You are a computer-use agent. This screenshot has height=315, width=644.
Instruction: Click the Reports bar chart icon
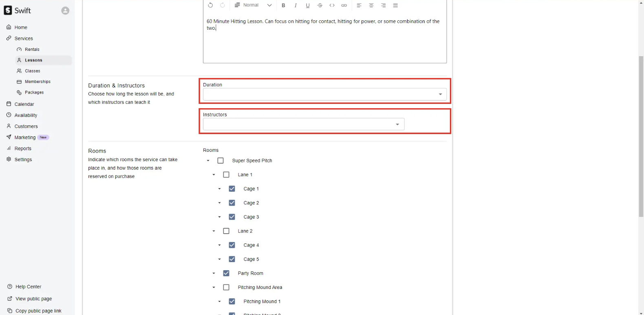click(9, 149)
